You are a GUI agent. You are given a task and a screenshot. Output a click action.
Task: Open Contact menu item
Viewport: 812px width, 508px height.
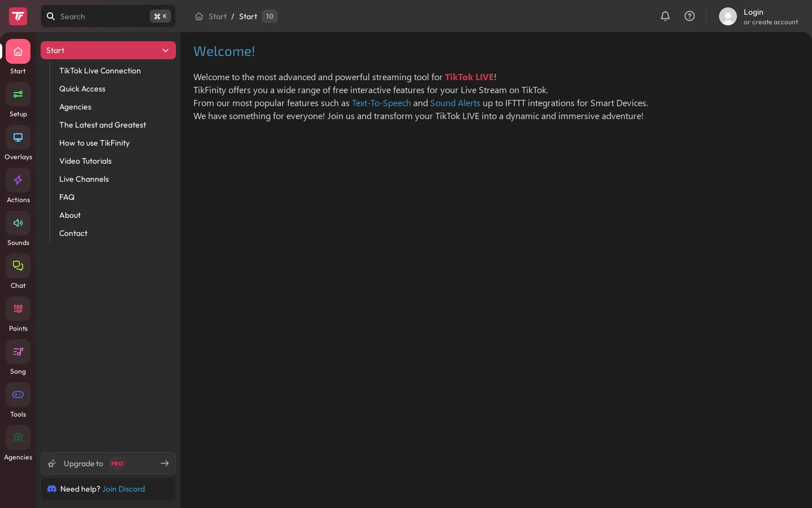(73, 233)
